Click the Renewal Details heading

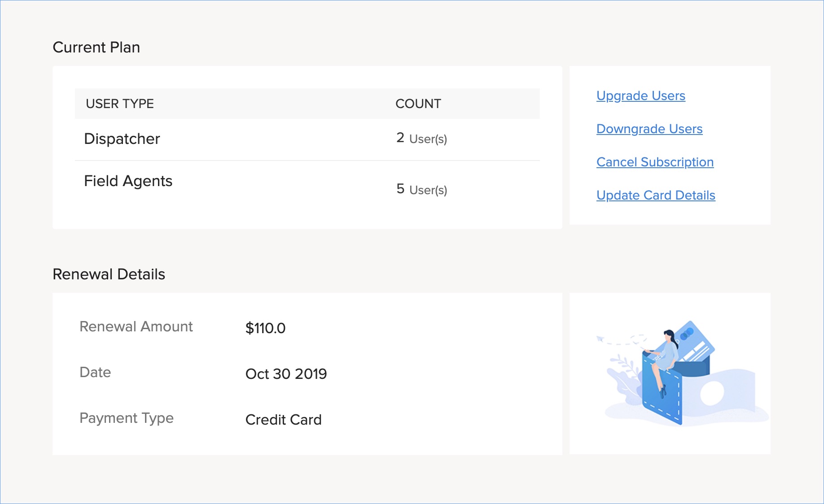109,274
